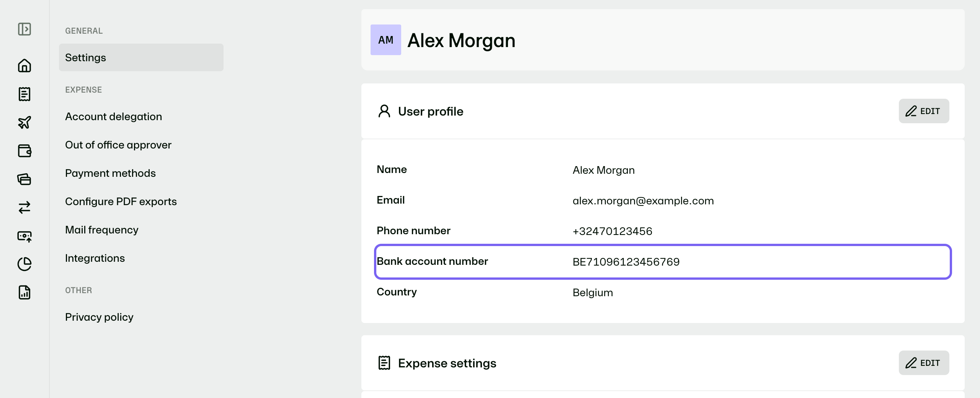Viewport: 980px width, 398px height.
Task: Open the report document icon
Action: pyautogui.click(x=24, y=292)
